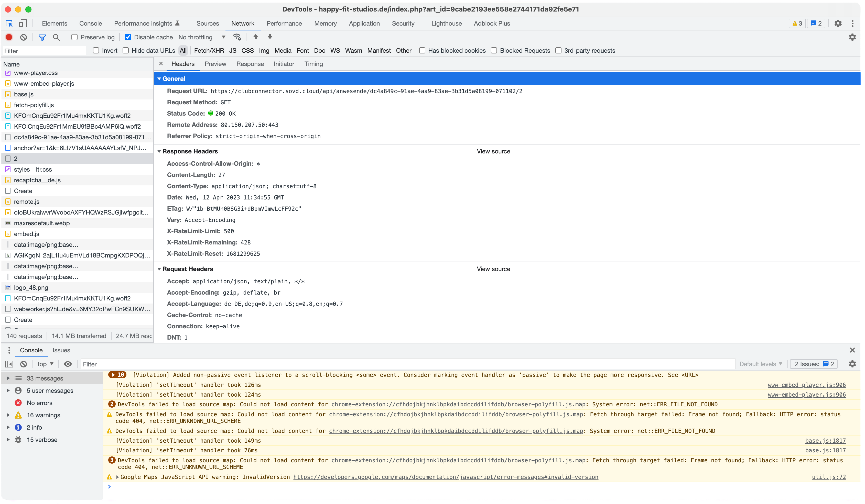This screenshot has width=865, height=504.
Task: Toggle the console sidebar icon
Action: tap(9, 364)
